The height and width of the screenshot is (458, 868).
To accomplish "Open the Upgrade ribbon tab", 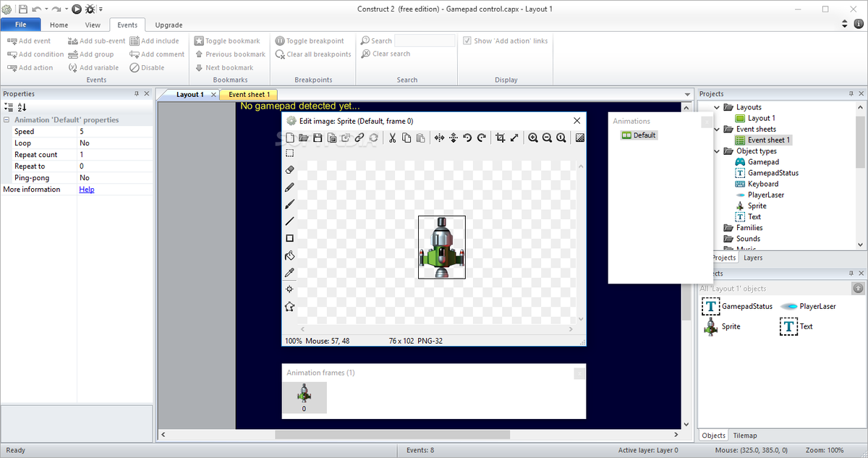I will coord(169,25).
